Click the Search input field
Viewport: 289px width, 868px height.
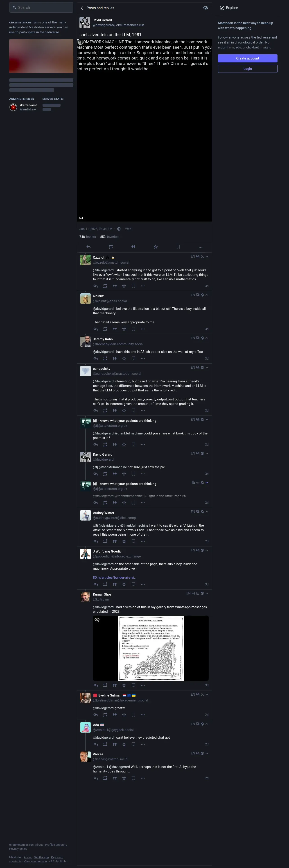pos(41,7)
